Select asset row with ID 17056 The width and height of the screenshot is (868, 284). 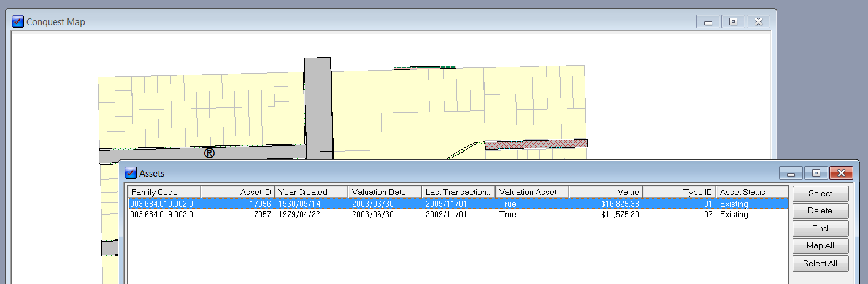458,204
